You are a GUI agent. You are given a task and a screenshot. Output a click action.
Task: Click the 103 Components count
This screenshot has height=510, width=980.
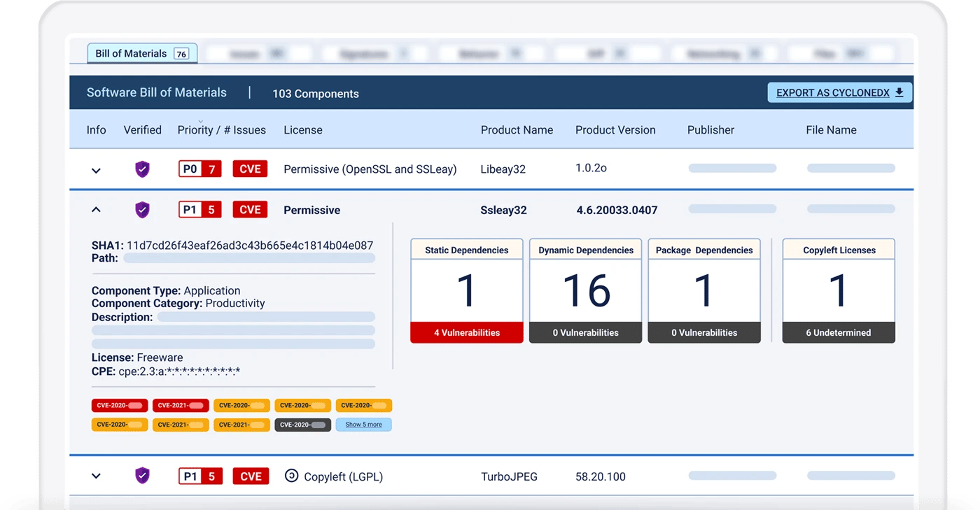(316, 94)
